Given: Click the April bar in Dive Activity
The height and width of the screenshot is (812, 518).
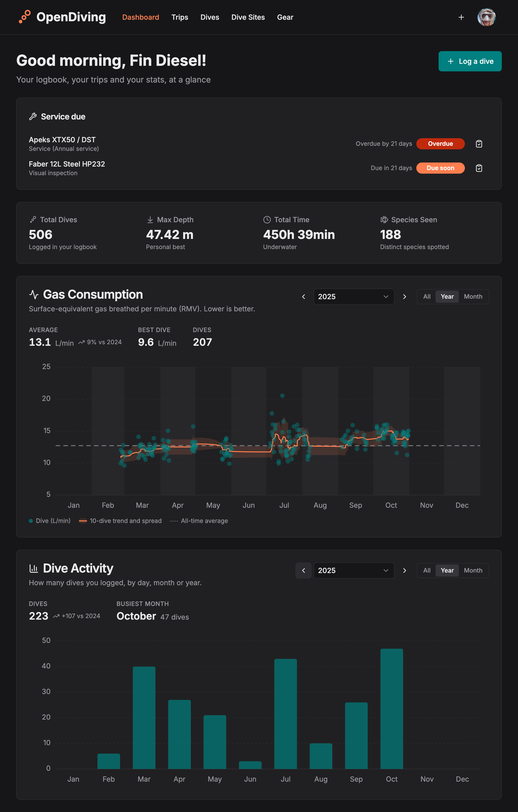Looking at the screenshot, I should coord(179,734).
